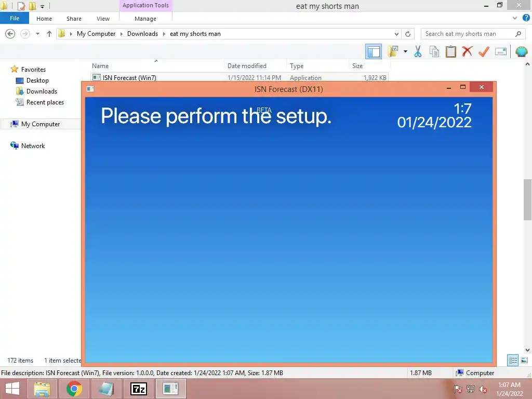The height and width of the screenshot is (399, 532).
Task: Click the teal shell icon
Action: click(522, 51)
